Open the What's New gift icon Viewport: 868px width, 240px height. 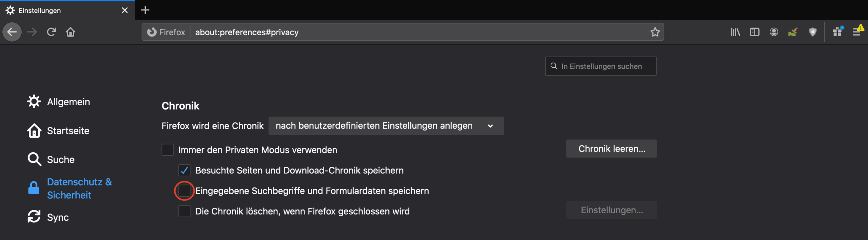pyautogui.click(x=837, y=32)
